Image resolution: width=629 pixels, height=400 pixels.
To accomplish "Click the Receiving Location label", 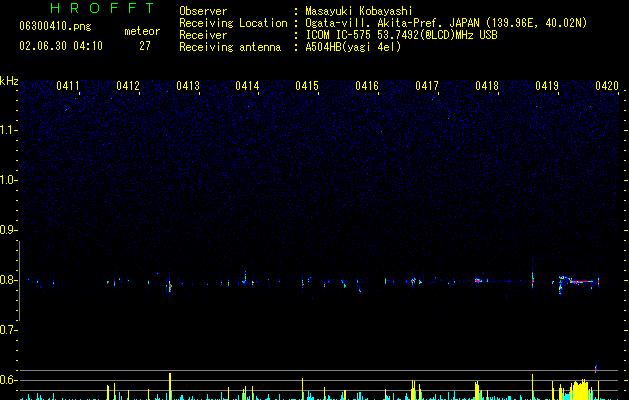I will [x=233, y=23].
